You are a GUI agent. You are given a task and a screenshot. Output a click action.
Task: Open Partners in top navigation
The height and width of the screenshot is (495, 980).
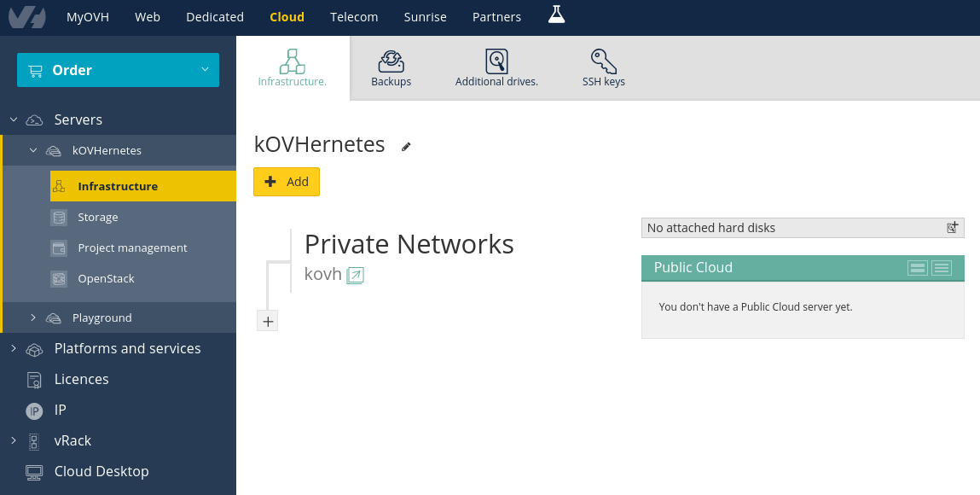(x=497, y=17)
